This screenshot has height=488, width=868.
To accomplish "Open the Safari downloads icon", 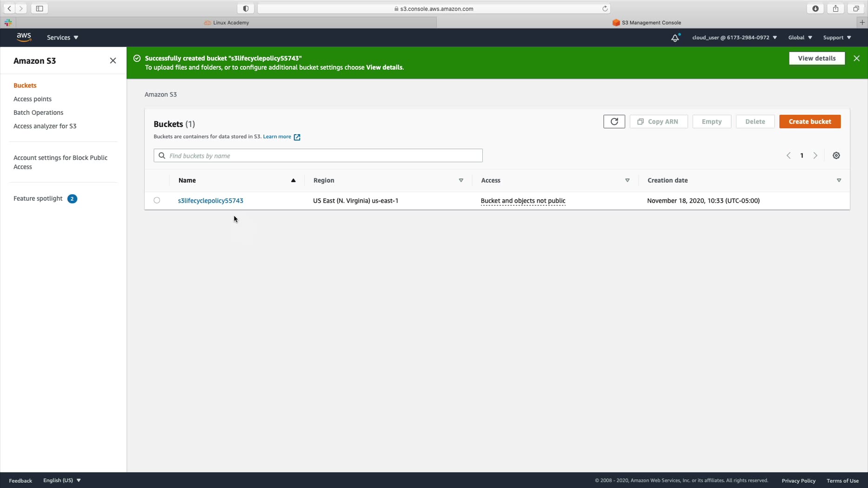I will tap(815, 8).
